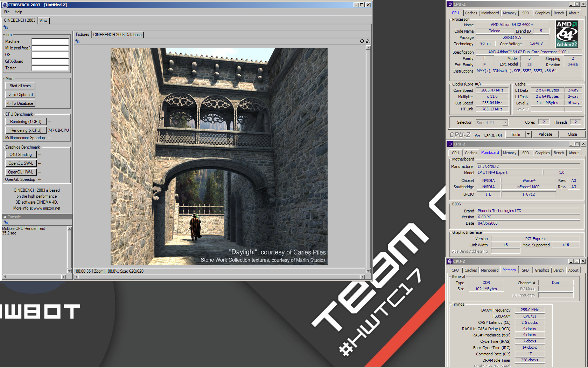This screenshot has height=368, width=588.
Task: Click the top CPU-Z window title icon
Action: coord(450,4)
